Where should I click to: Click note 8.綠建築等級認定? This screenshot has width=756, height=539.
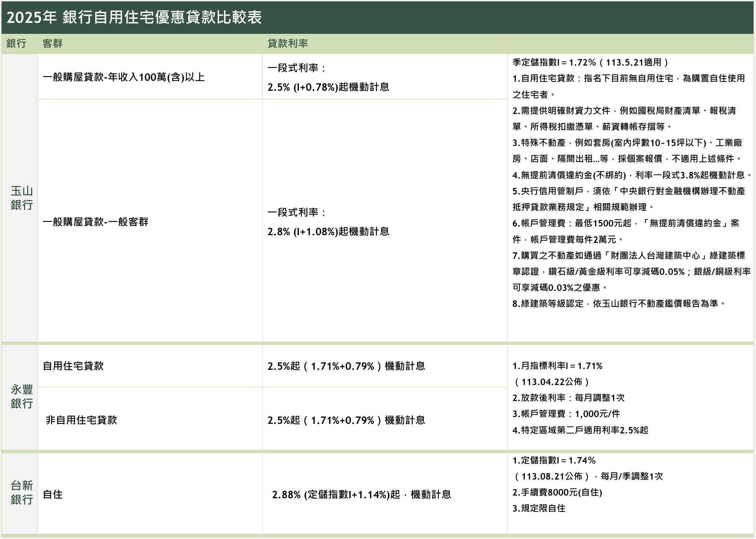point(620,303)
